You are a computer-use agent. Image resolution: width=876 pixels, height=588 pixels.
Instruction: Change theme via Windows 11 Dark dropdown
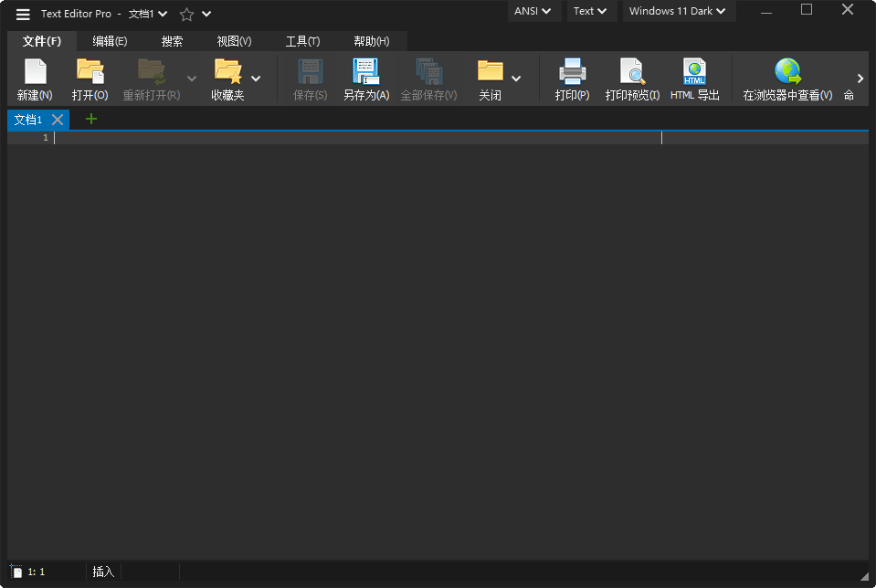pos(679,11)
